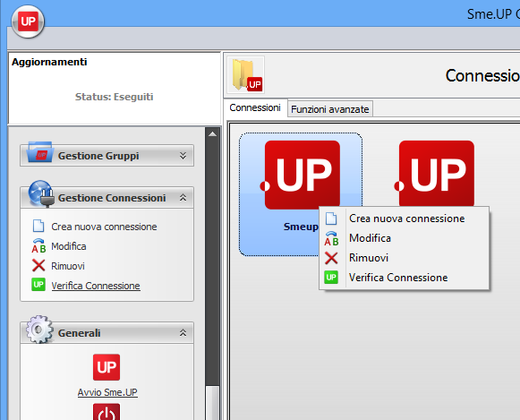
Task: Click the red X icon in context menu
Action: point(331,258)
